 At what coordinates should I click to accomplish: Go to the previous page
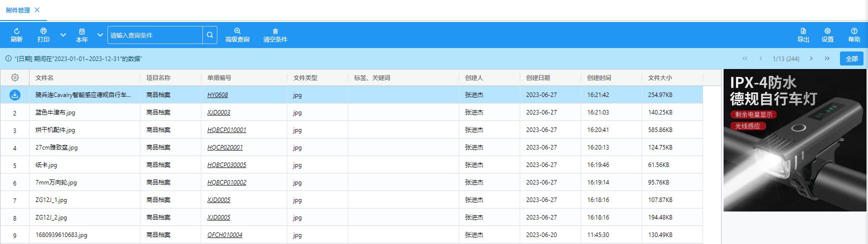coord(761,58)
